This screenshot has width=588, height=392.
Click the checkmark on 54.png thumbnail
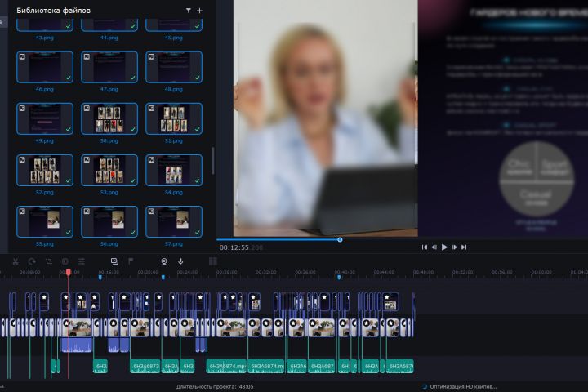[197, 180]
